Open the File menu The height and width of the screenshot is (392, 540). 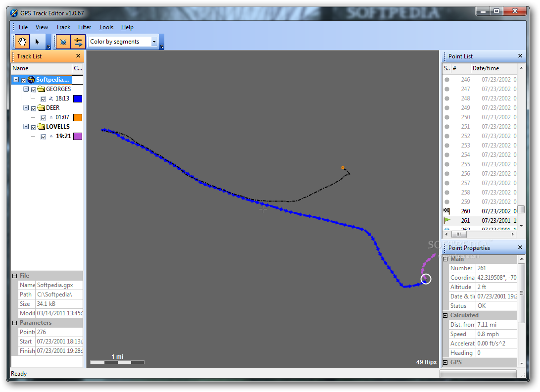tap(23, 27)
